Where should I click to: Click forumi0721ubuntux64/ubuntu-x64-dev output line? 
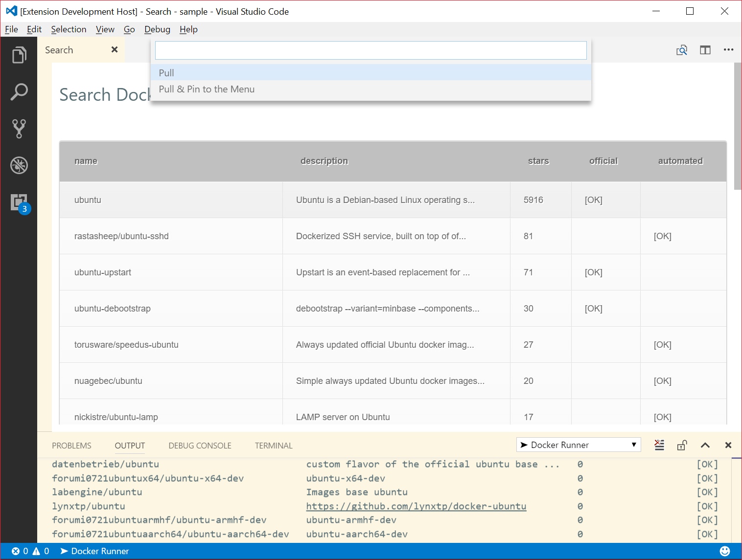pyautogui.click(x=148, y=478)
